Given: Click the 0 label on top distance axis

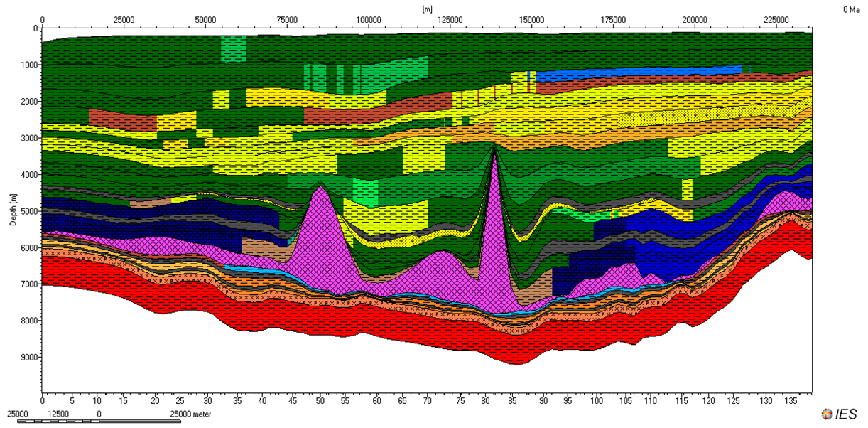Looking at the screenshot, I should pyautogui.click(x=43, y=18).
